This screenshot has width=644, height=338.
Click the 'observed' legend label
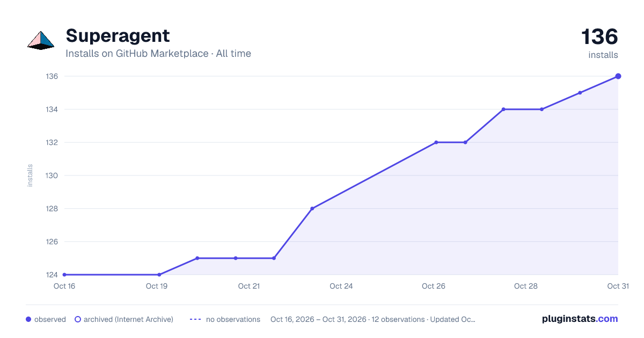(x=50, y=319)
